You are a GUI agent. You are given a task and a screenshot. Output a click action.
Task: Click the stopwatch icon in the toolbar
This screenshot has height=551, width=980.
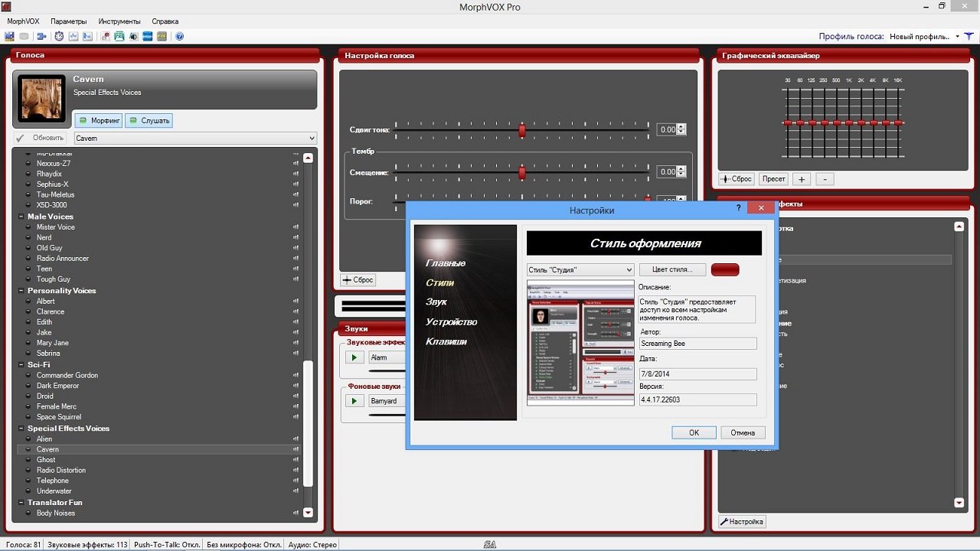[59, 36]
